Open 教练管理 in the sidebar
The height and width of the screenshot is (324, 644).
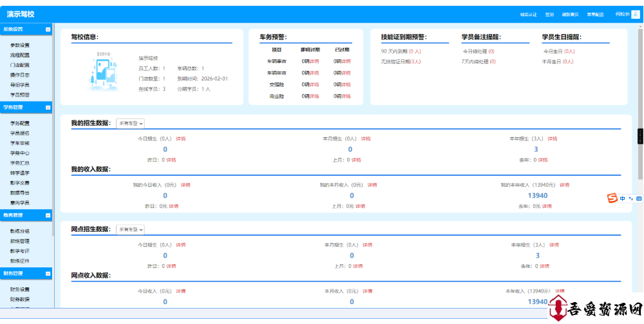click(x=20, y=241)
